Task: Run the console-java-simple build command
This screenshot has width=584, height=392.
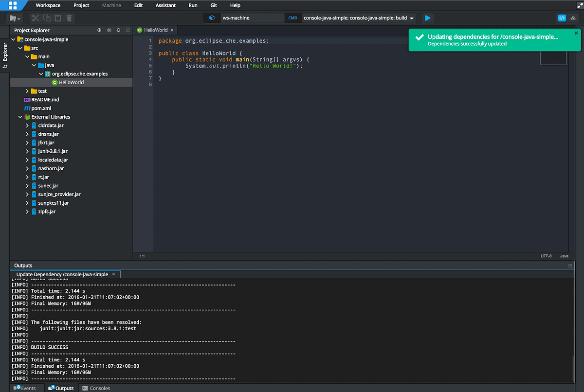Action: (x=427, y=18)
